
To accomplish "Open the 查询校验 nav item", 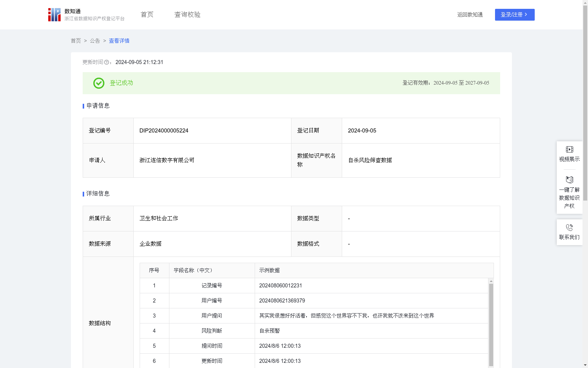I will click(187, 15).
